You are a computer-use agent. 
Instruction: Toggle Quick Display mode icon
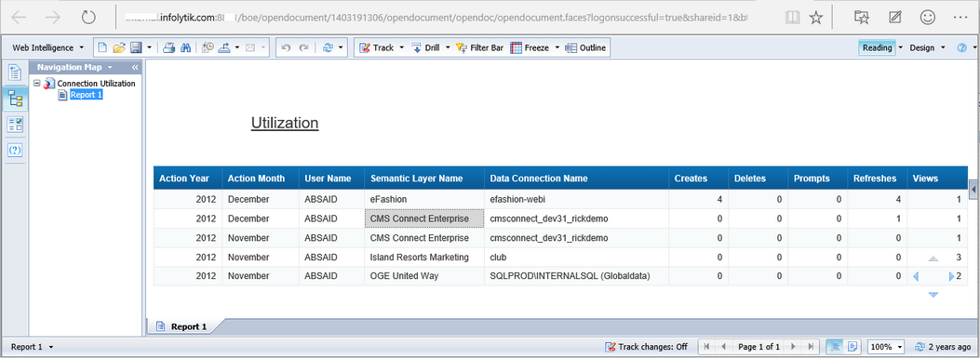[x=834, y=347]
